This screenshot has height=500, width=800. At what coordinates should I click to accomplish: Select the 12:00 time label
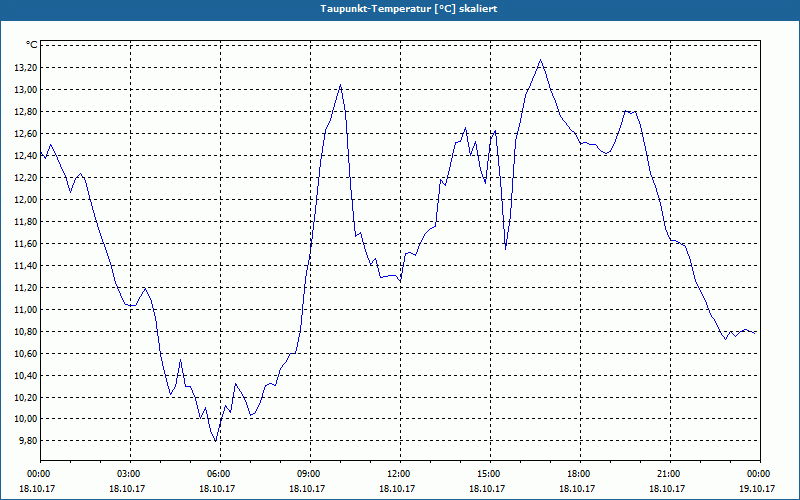point(400,474)
